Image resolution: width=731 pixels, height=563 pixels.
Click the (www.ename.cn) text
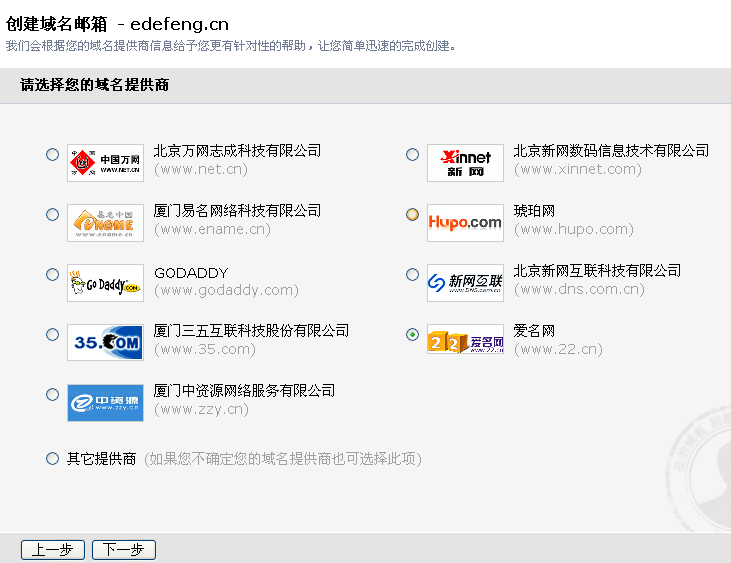212,229
